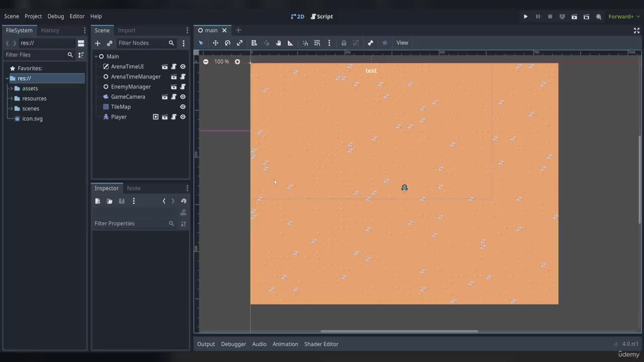Hide the GameCamera node
Image resolution: width=644 pixels, height=362 pixels.
point(183,97)
